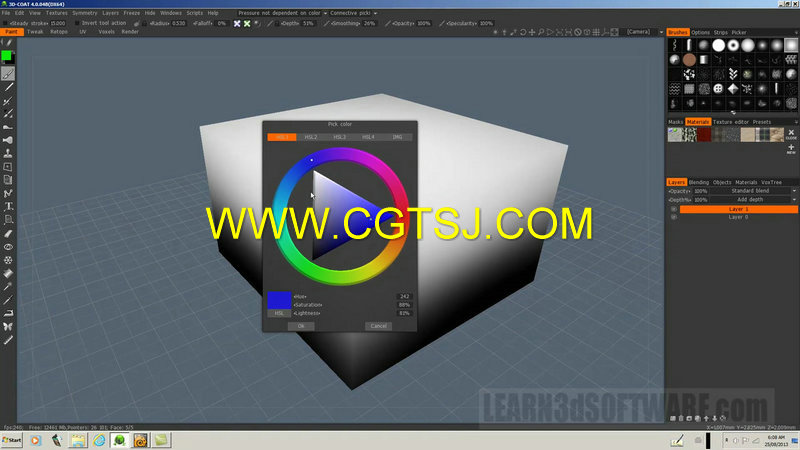Select the butterfly icon tool in left toolbar

8,326
